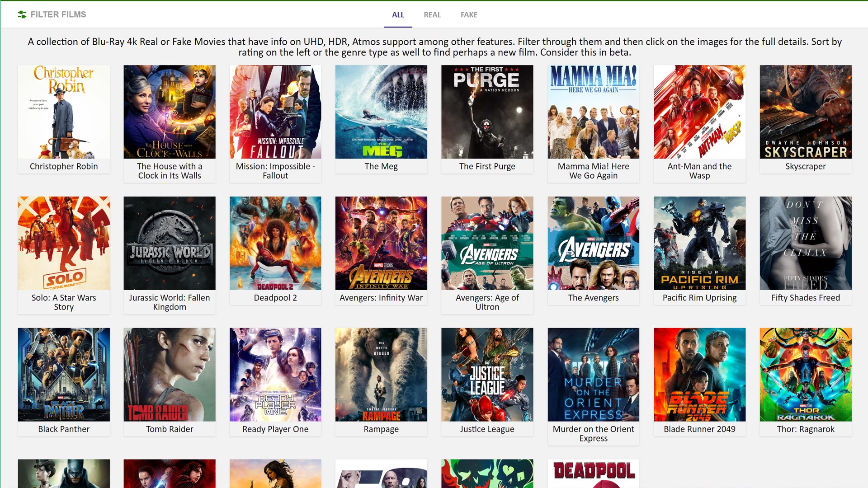Switch to the FAKE tab
This screenshot has width=868, height=488.
click(x=469, y=14)
